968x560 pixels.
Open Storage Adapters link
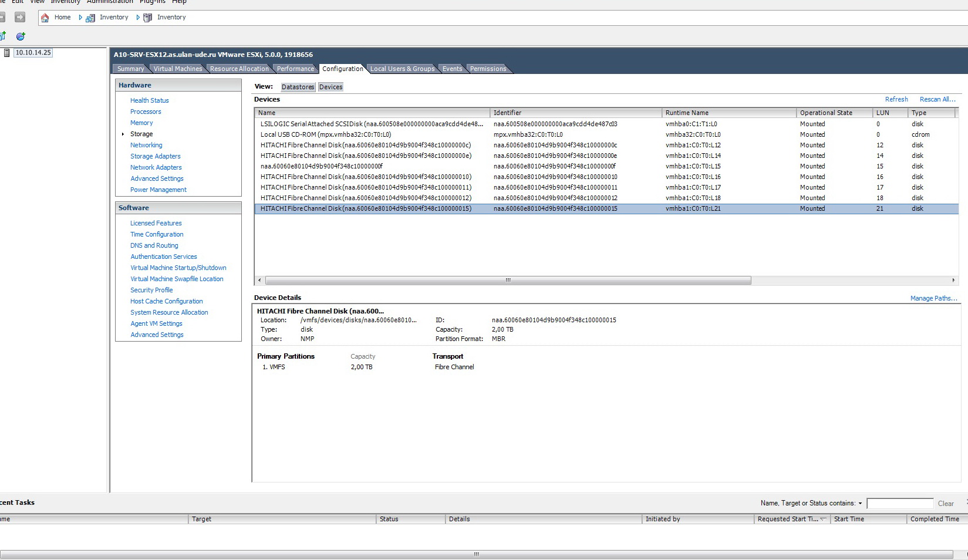point(156,156)
